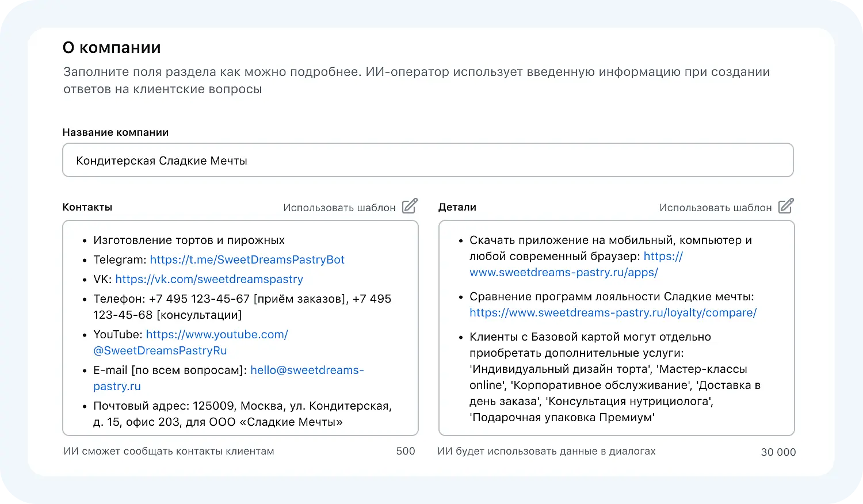Open the template editor icon for Details panel
The width and height of the screenshot is (863, 504).
(786, 205)
